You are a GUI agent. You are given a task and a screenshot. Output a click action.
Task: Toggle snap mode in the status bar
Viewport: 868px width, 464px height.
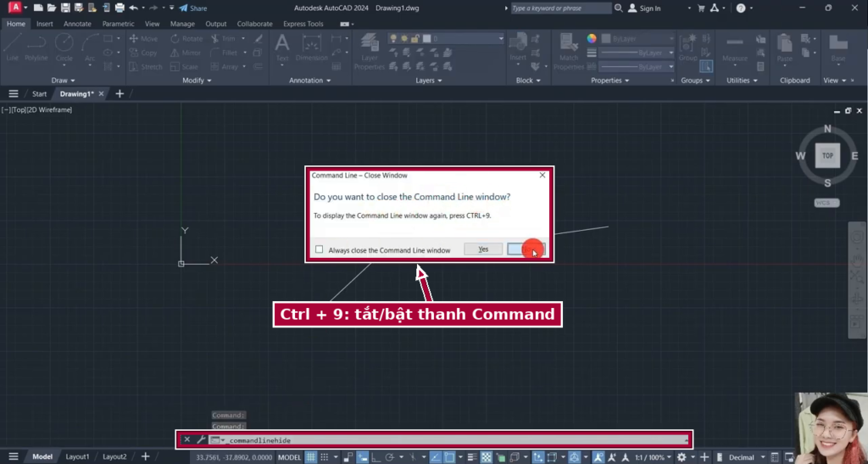pyautogui.click(x=325, y=457)
